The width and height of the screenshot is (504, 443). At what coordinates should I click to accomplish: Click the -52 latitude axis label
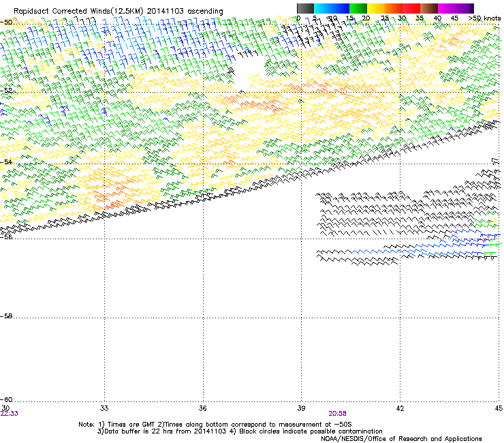point(6,91)
